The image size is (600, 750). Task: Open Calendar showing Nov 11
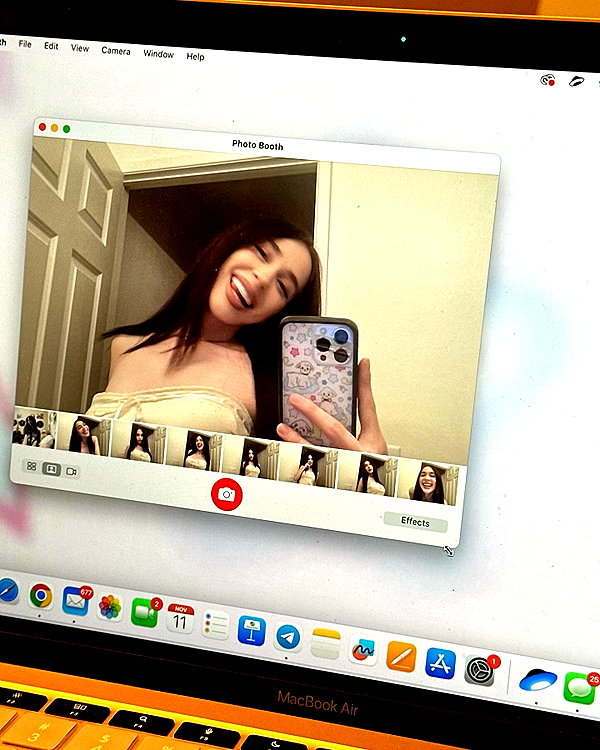[180, 618]
